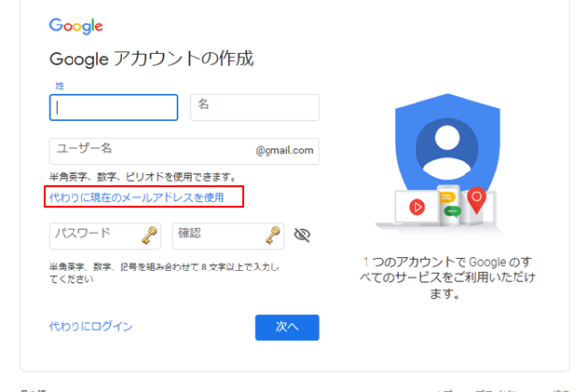Screen dimensions: 588x392
Task: Click the Google logo
Action: [75, 25]
